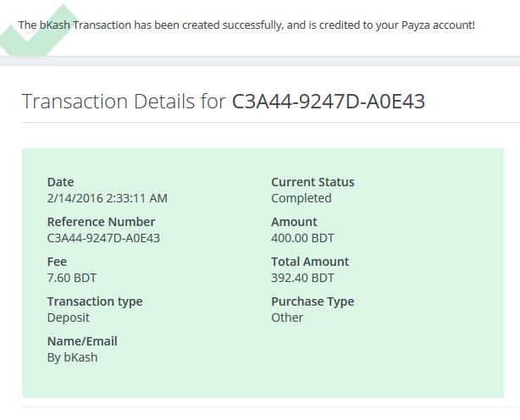This screenshot has width=520, height=420.
Task: Click the "Transaction Details for" heading text
Action: point(124,102)
